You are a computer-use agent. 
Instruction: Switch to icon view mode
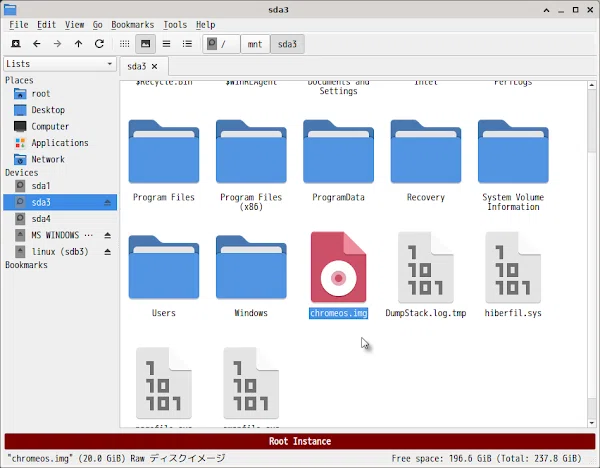point(124,44)
